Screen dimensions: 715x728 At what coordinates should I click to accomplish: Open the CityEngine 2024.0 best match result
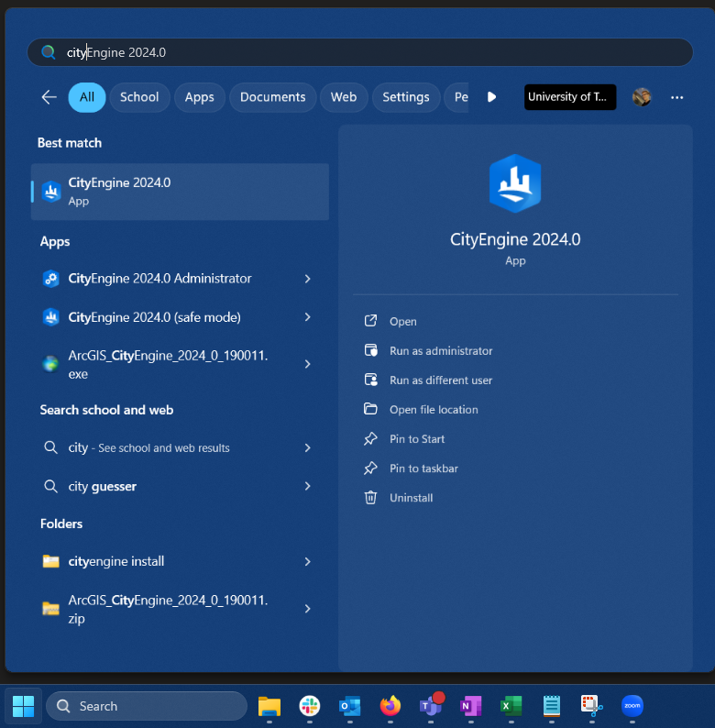(x=180, y=192)
